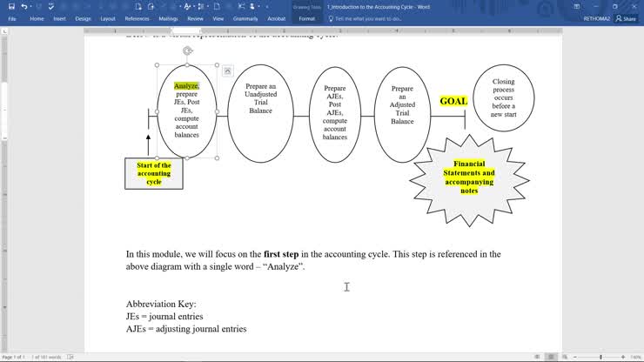Click the 'Abbreviation Key:' line
This screenshot has width=644, height=362.
pos(161,304)
